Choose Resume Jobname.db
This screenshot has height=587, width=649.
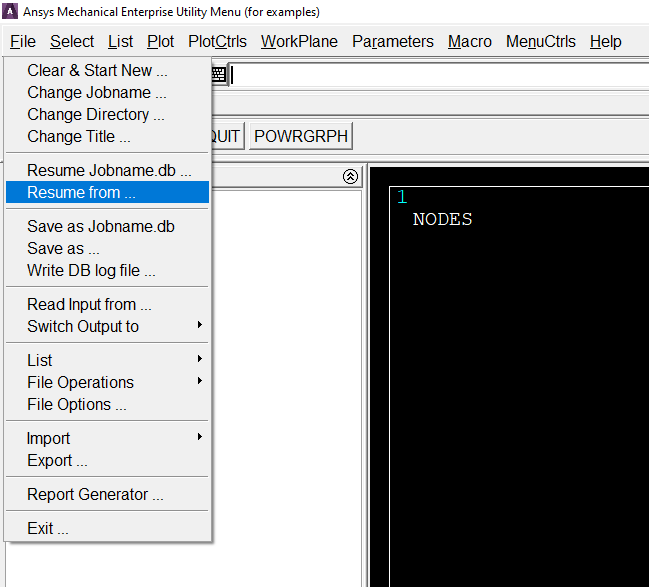point(107,170)
